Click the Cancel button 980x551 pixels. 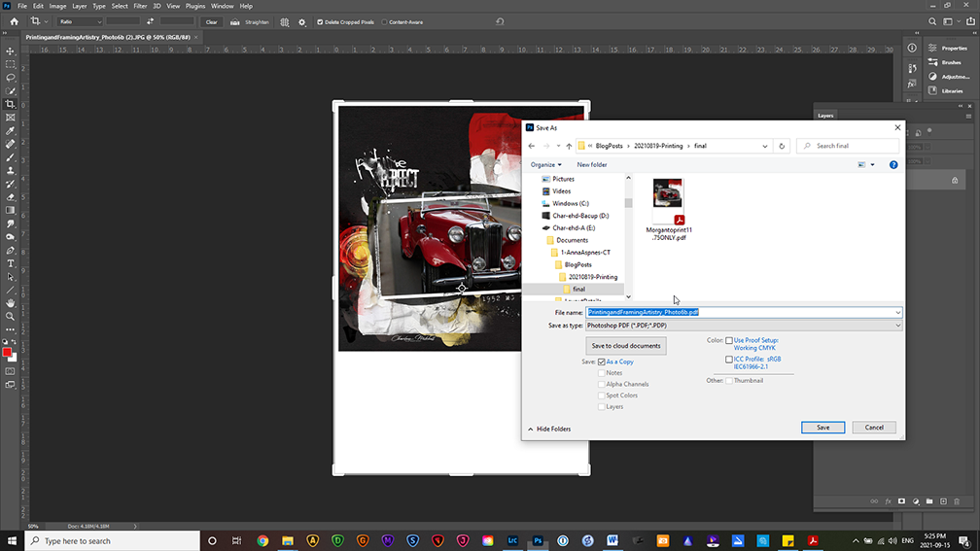pos(874,428)
